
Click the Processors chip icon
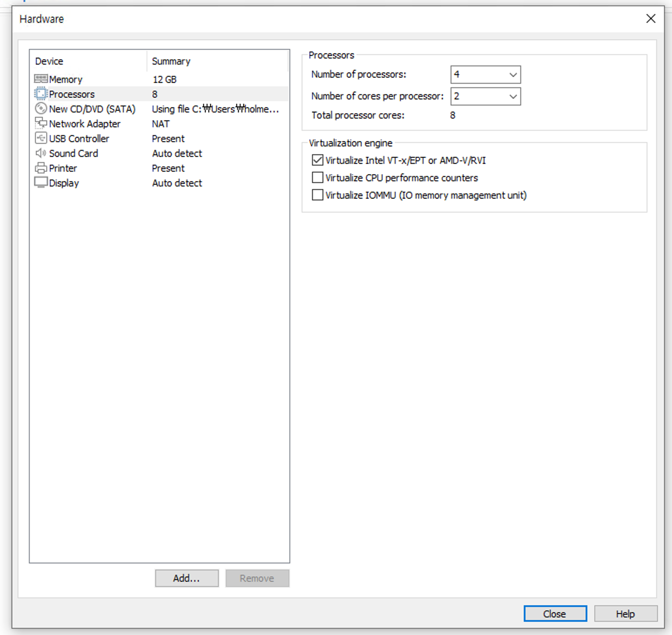click(x=41, y=94)
